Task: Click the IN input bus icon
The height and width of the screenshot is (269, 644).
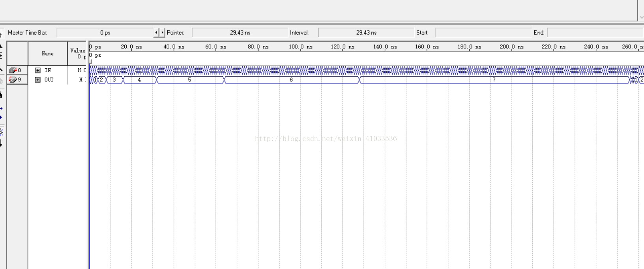Action: [x=13, y=70]
